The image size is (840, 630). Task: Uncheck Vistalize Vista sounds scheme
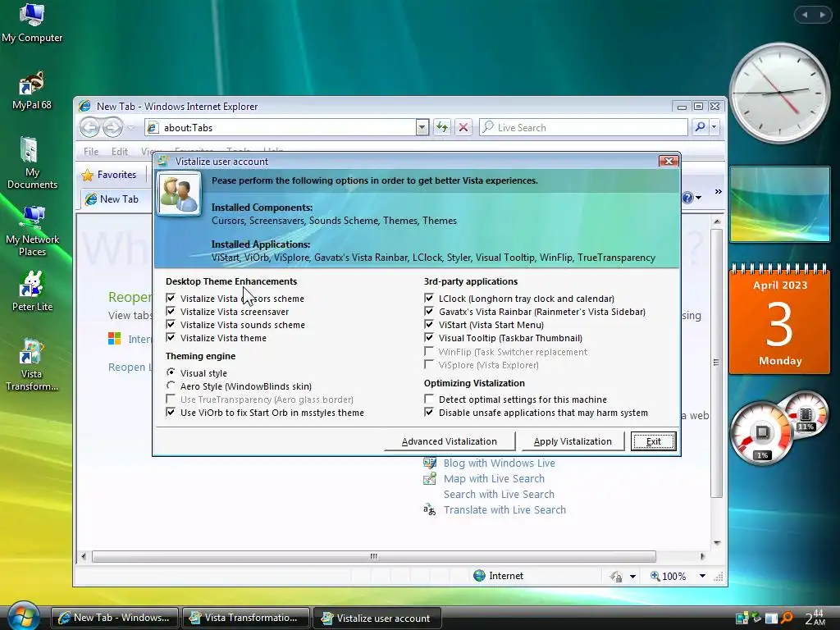pyautogui.click(x=171, y=324)
